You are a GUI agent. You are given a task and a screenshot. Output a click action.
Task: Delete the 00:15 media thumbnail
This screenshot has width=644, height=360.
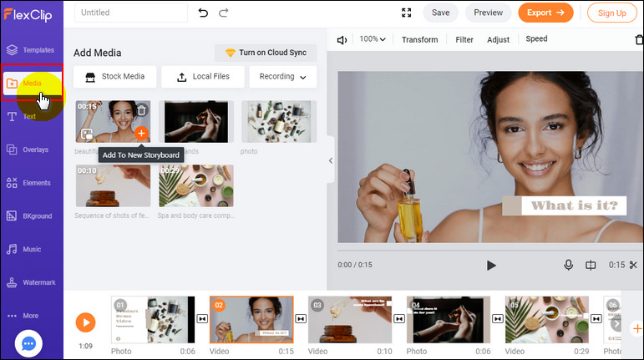[142, 110]
